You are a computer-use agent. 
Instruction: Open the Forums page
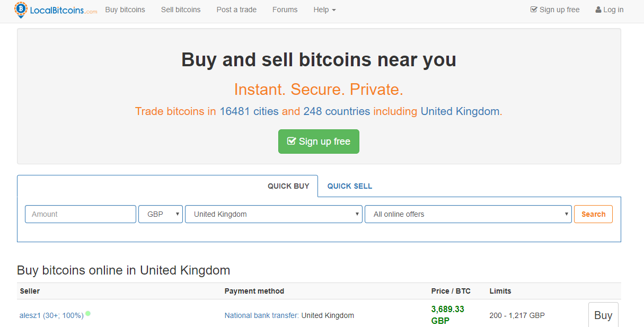pos(285,10)
